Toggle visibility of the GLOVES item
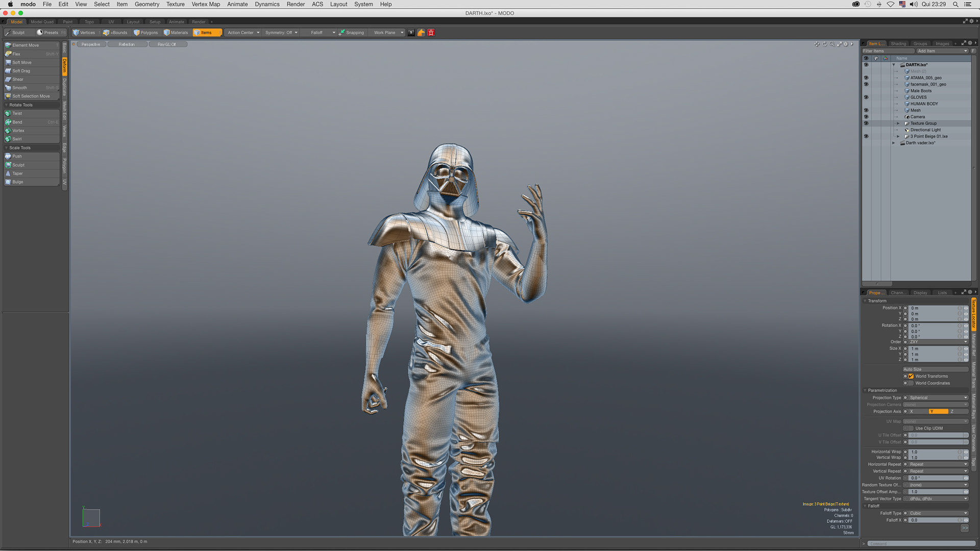Viewport: 980px width, 551px height. pyautogui.click(x=866, y=97)
